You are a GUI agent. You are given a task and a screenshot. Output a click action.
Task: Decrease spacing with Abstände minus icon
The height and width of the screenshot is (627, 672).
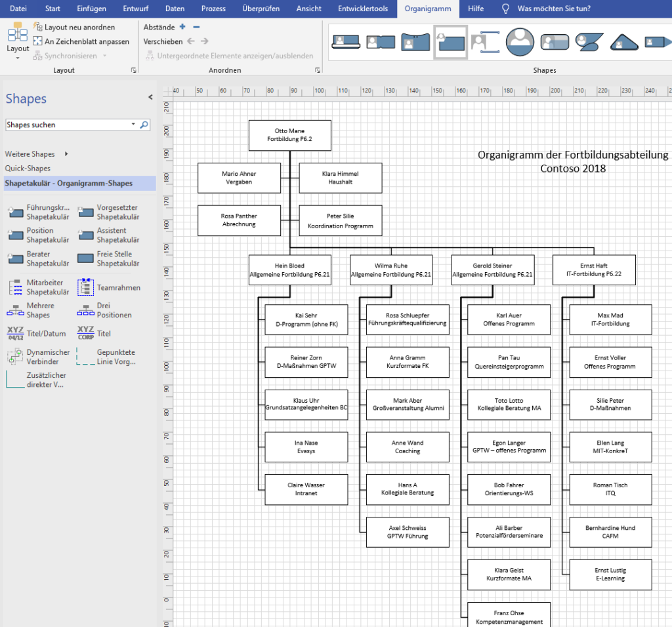click(x=196, y=26)
